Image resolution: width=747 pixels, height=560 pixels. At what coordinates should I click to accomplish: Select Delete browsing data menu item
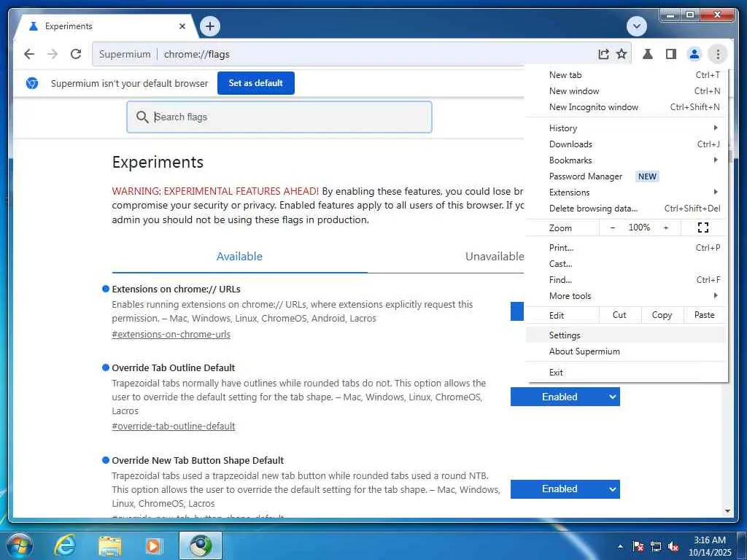pyautogui.click(x=627, y=209)
